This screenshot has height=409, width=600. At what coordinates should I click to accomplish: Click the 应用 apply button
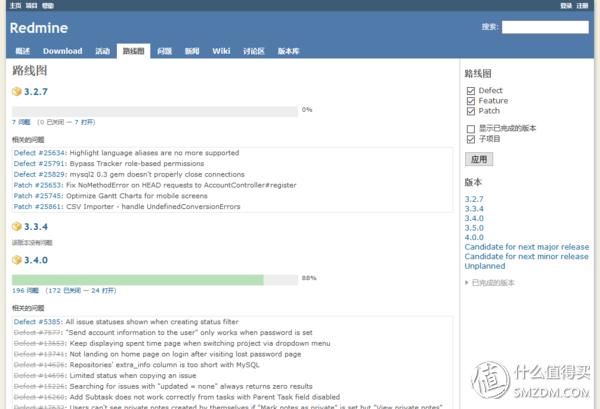[x=479, y=159]
